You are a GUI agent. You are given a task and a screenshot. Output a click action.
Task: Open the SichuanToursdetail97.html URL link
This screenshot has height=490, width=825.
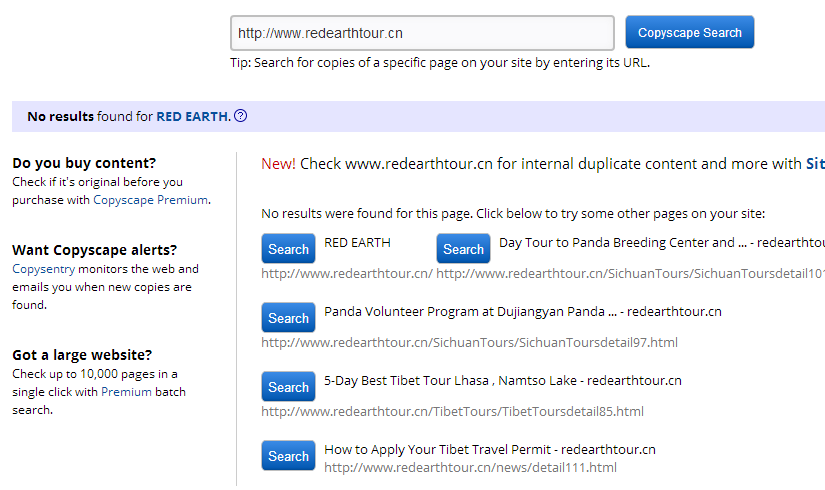tap(469, 343)
